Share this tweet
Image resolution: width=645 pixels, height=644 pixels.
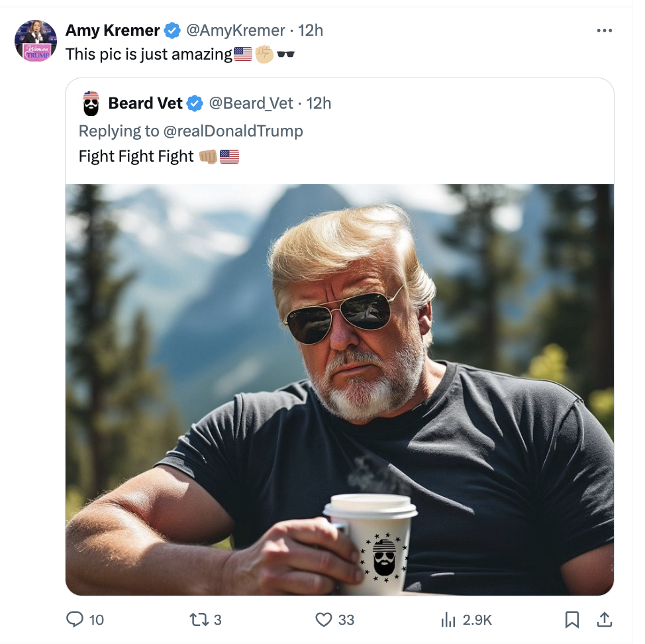coord(605,619)
